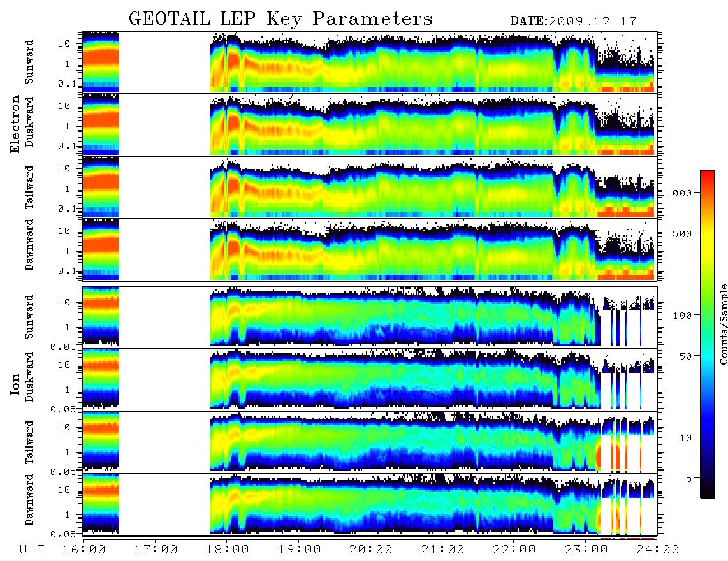
Task: Click the Ion Sunward spectrogram panel
Action: point(370,317)
